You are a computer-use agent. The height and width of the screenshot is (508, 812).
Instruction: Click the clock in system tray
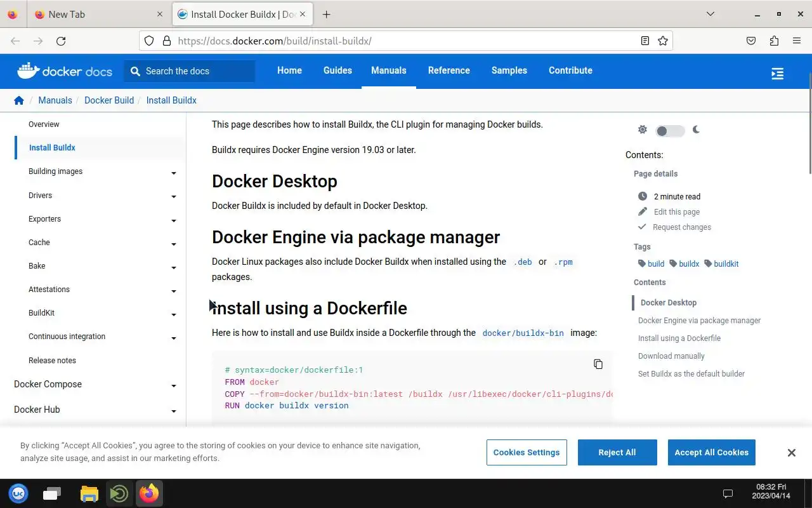771,491
